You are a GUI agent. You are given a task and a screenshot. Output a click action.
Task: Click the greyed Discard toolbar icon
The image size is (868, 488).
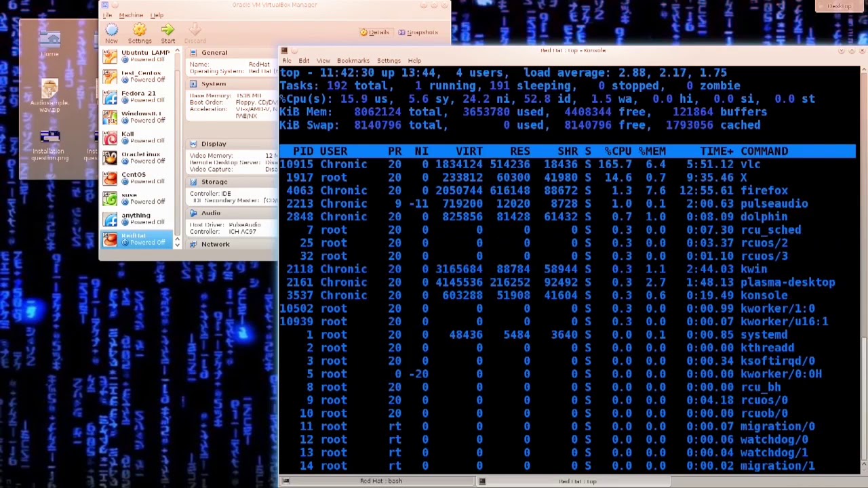tap(195, 30)
